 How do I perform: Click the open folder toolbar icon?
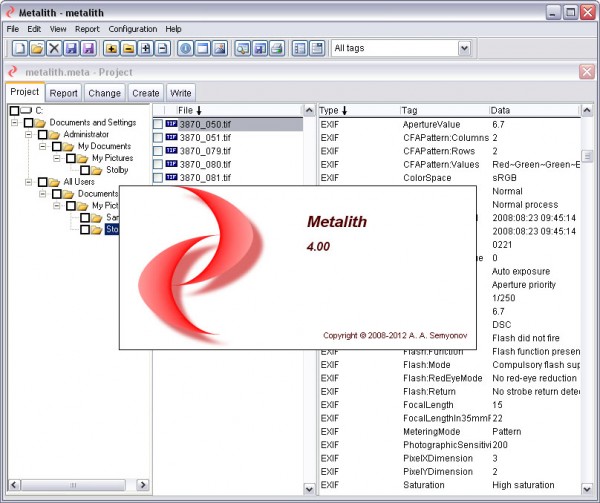point(36,48)
